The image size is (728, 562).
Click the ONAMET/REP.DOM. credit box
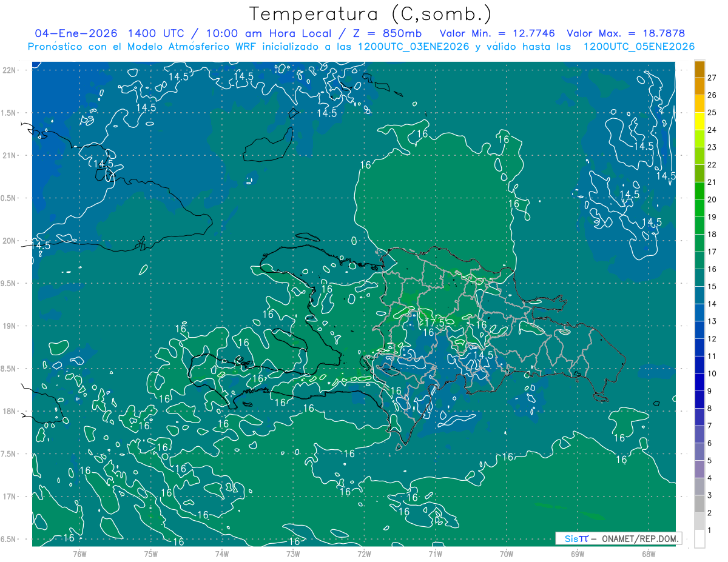[618, 538]
